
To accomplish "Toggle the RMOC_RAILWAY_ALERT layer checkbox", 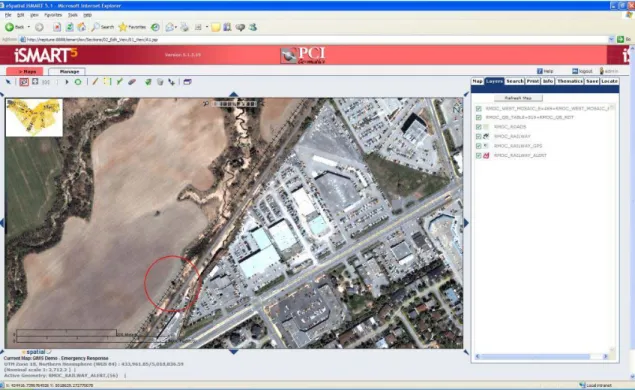I will click(x=479, y=156).
